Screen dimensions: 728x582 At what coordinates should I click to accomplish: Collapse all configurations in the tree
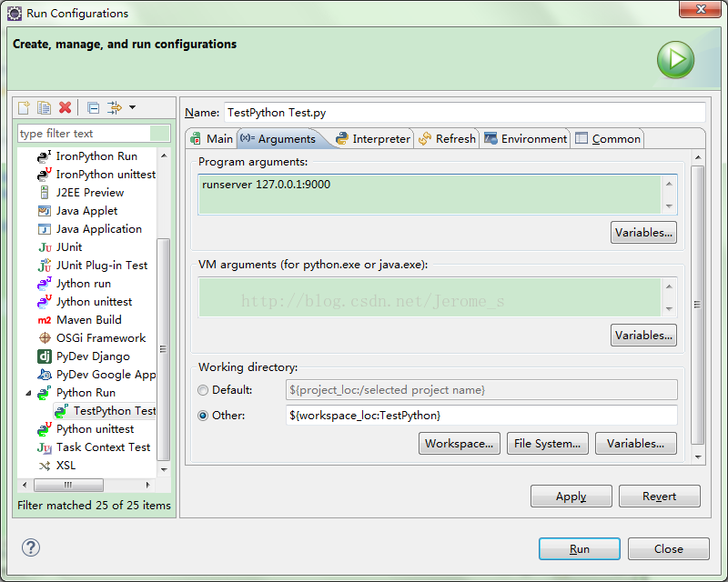pos(94,107)
